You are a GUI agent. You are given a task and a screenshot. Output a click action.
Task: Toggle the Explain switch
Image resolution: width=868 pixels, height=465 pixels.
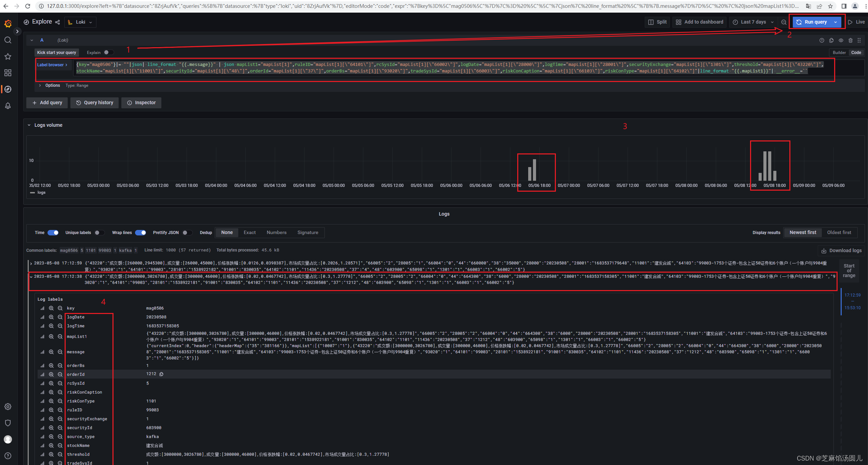tap(108, 53)
